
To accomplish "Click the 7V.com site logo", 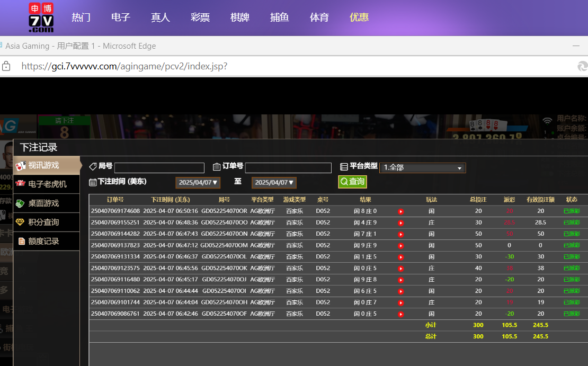I will (41, 17).
